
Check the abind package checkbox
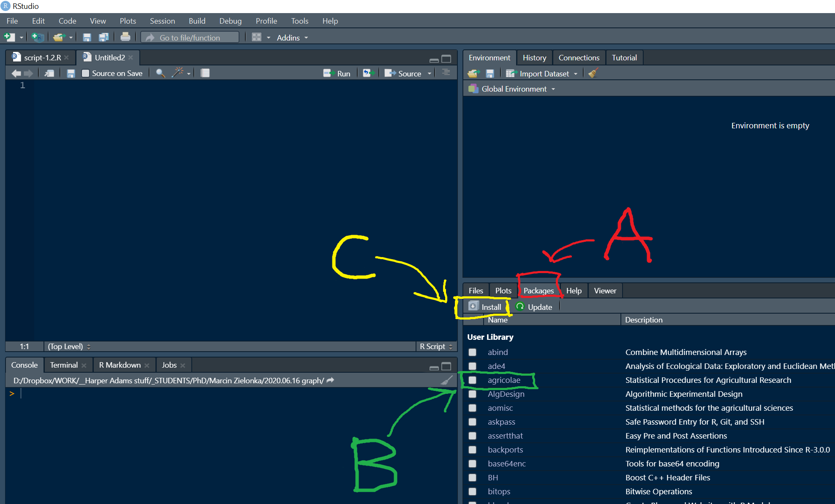pyautogui.click(x=472, y=352)
